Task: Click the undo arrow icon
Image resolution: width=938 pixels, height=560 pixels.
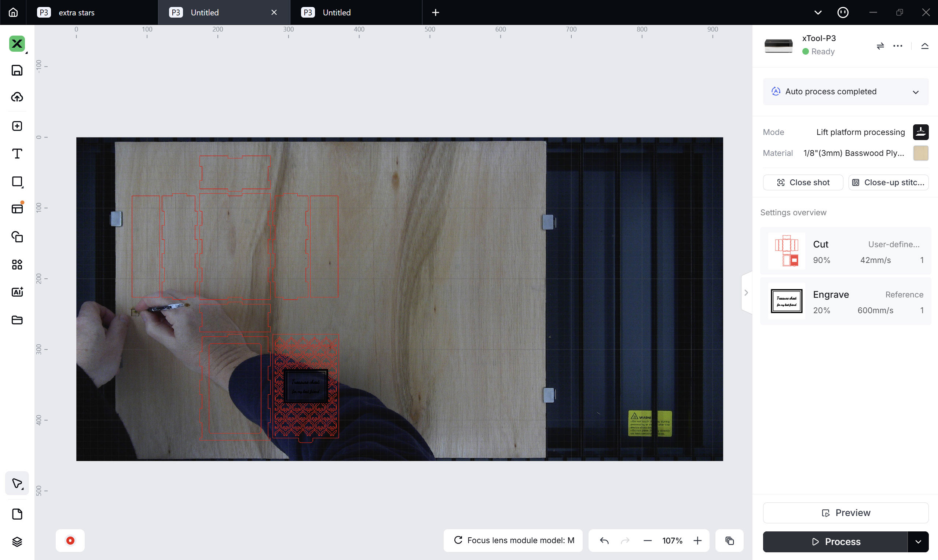Action: 604,540
